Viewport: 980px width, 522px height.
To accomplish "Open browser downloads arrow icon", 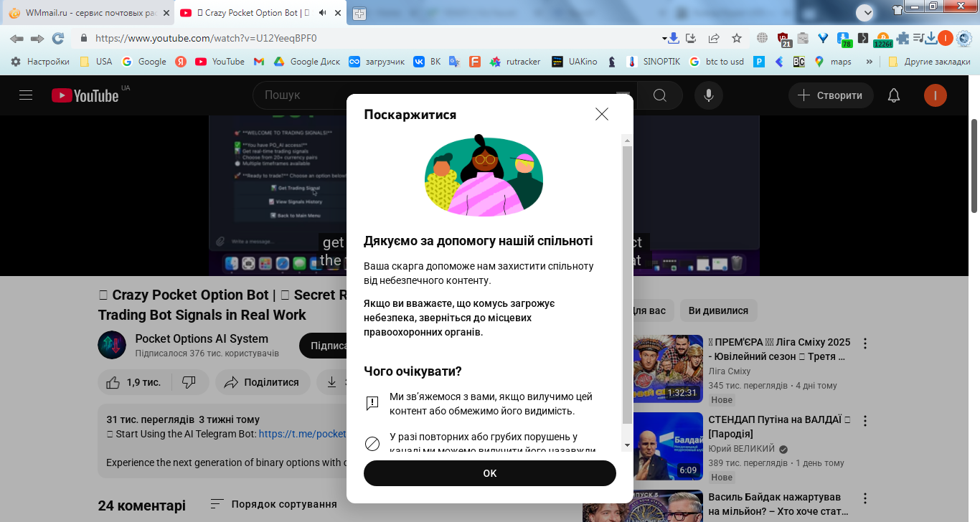I will point(931,38).
